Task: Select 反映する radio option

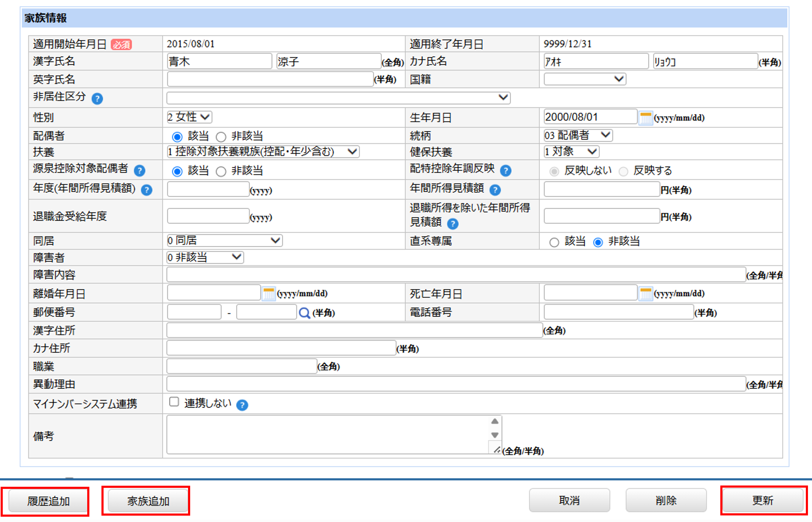Action: pos(623,171)
